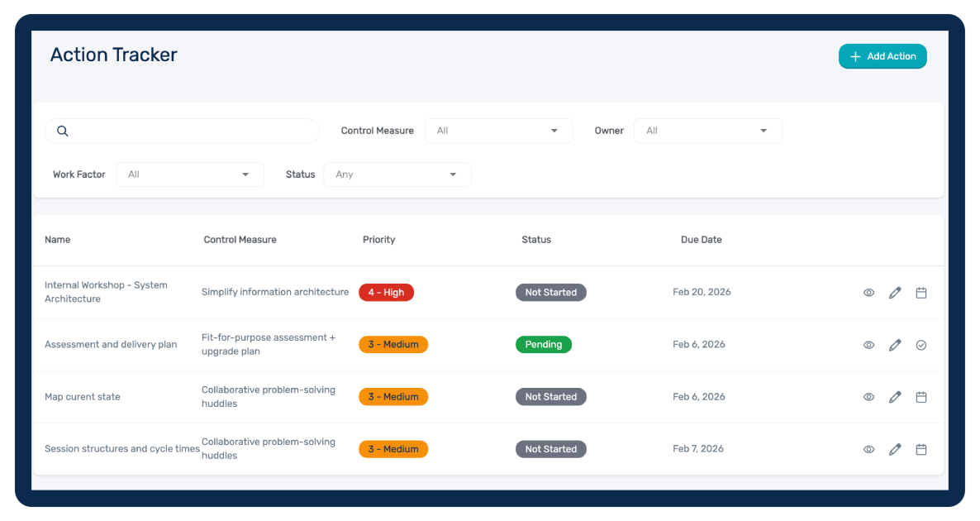The height and width of the screenshot is (521, 980).
Task: Sort by the Priority column header
Action: (x=378, y=240)
